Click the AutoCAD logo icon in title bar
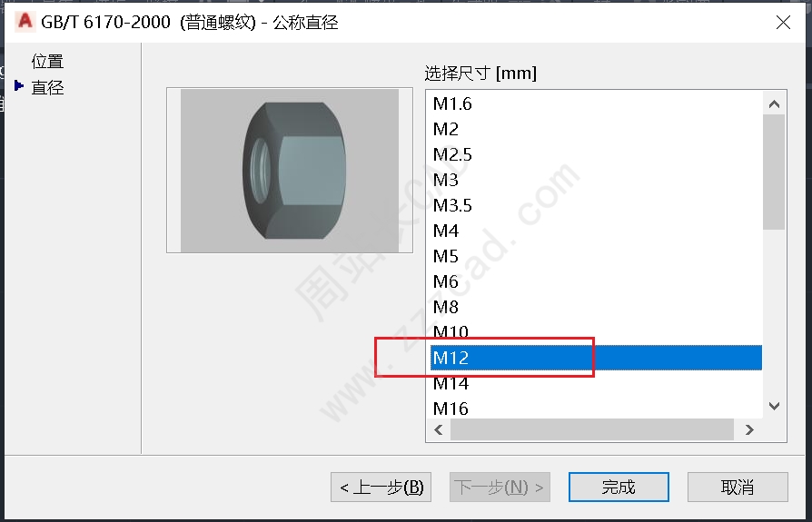This screenshot has height=522, width=812. coord(25,21)
